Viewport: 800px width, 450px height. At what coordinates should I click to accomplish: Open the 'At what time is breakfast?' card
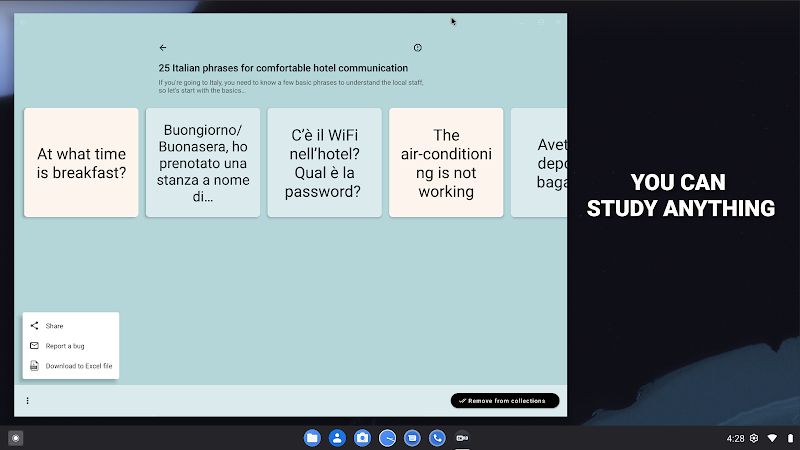[81, 162]
